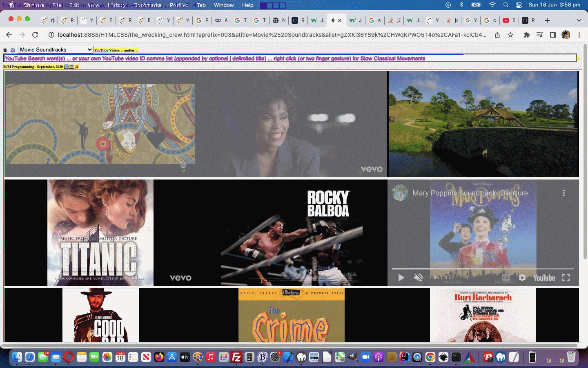The width and height of the screenshot is (588, 368).
Task: Seek the Mary Poppins video progress bar
Action: coord(483,269)
